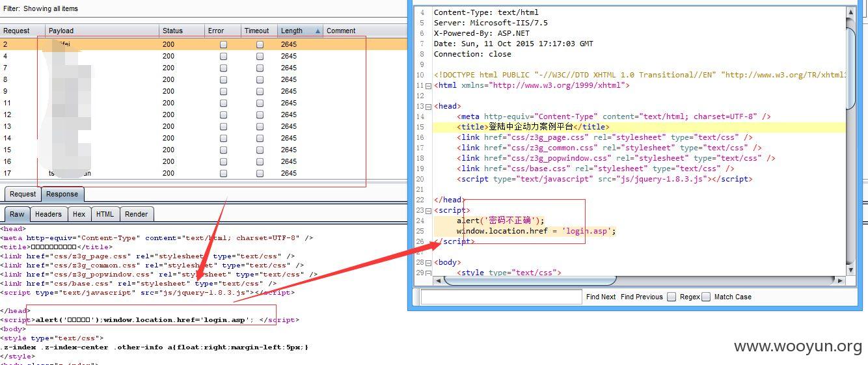Image resolution: width=868 pixels, height=365 pixels.
Task: Toggle Error checkbox for request 4
Action: tap(224, 56)
